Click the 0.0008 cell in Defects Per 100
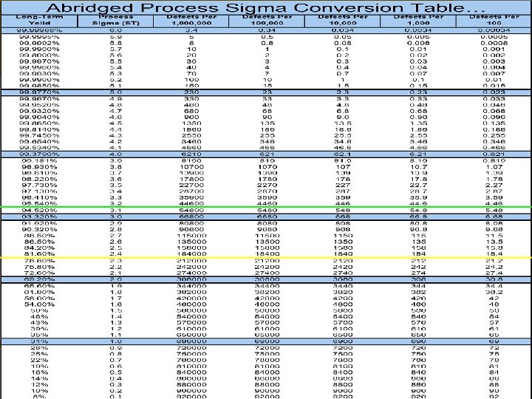Image resolution: width=532 pixels, height=399 pixels. click(494, 43)
